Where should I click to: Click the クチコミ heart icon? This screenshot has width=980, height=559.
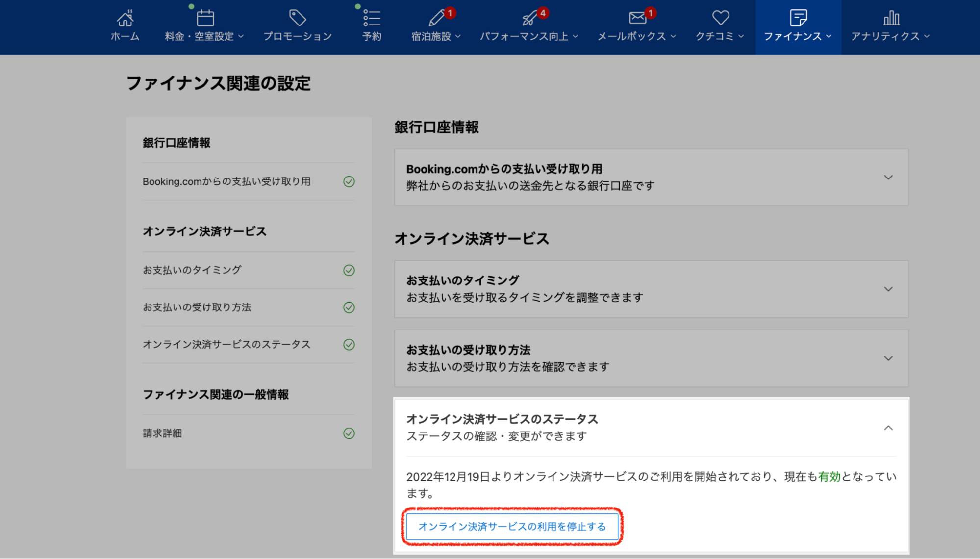coord(720,19)
